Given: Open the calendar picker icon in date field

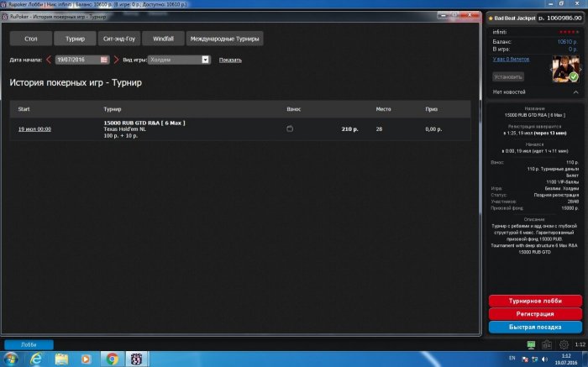Looking at the screenshot, I should pyautogui.click(x=104, y=60).
